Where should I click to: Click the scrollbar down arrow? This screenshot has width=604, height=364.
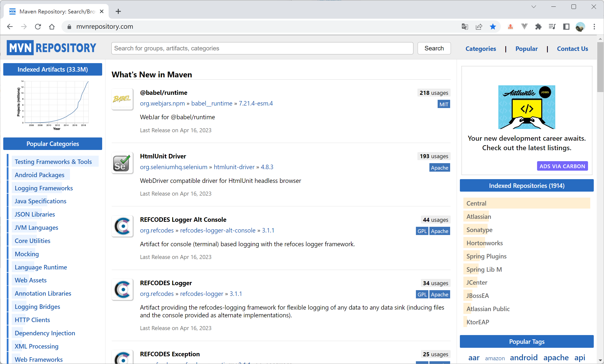[600, 360]
